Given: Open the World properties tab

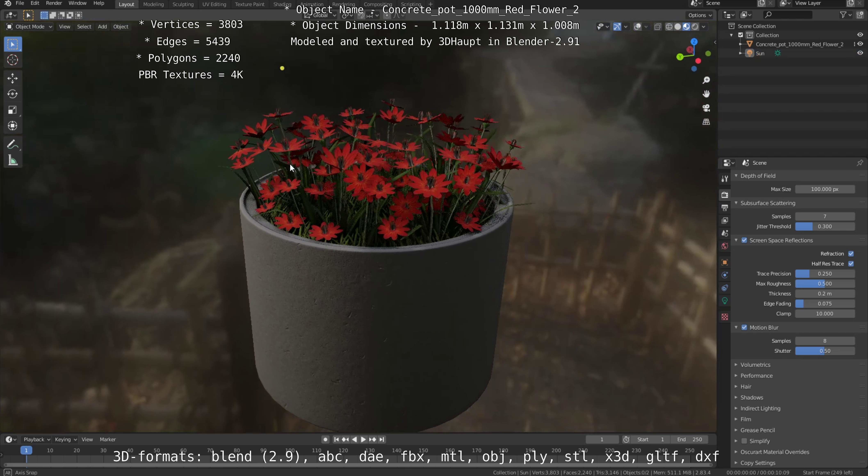Looking at the screenshot, I should click(x=724, y=246).
